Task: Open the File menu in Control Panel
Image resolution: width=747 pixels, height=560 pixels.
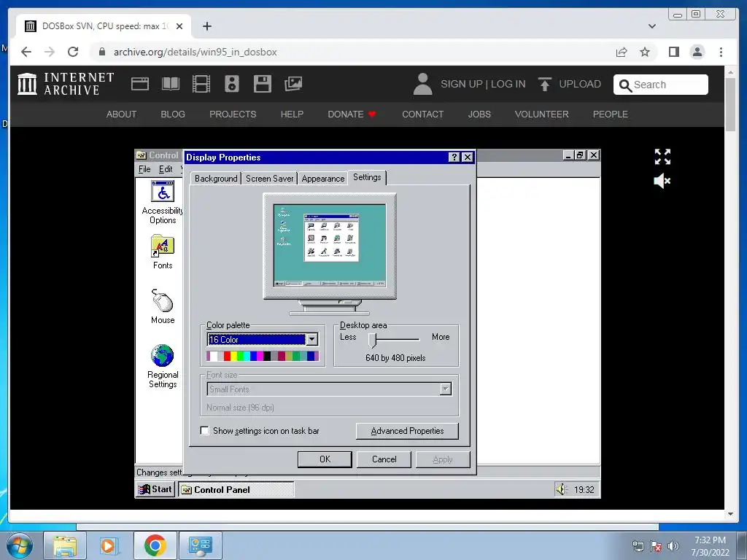Action: [144, 169]
